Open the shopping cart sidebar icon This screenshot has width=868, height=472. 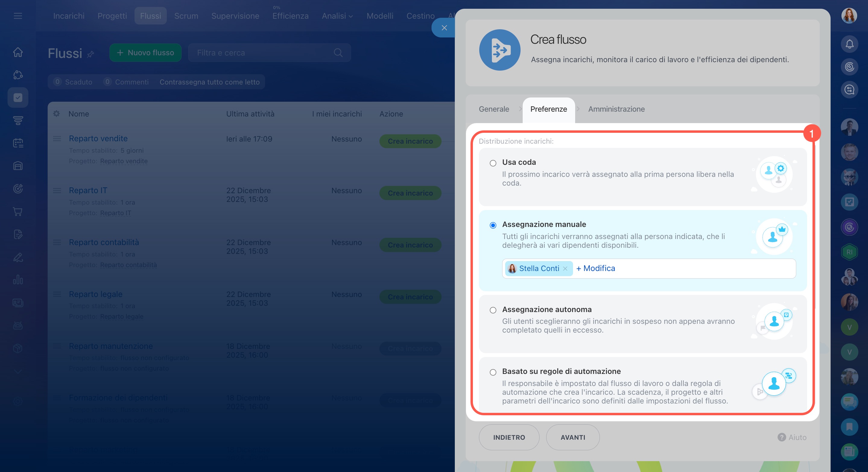pos(18,211)
